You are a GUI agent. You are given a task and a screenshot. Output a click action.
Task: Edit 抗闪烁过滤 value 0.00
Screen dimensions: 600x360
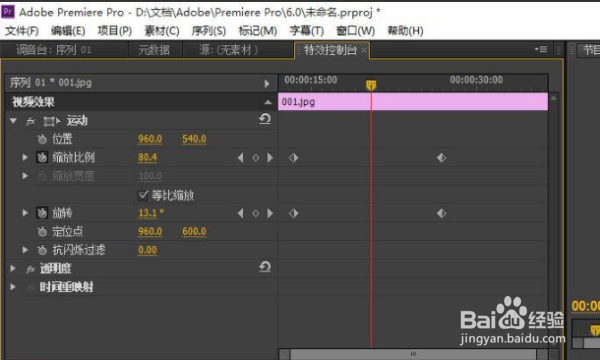(x=148, y=250)
